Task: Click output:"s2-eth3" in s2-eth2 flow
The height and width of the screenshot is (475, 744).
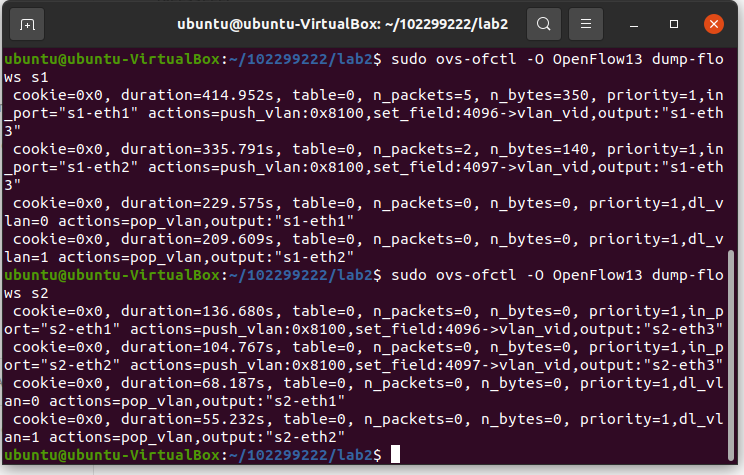Action: click(651, 365)
